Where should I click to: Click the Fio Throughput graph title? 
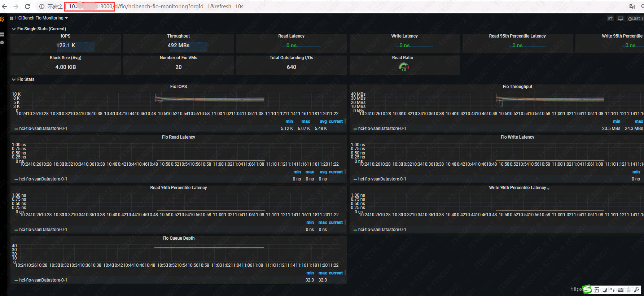pos(517,87)
